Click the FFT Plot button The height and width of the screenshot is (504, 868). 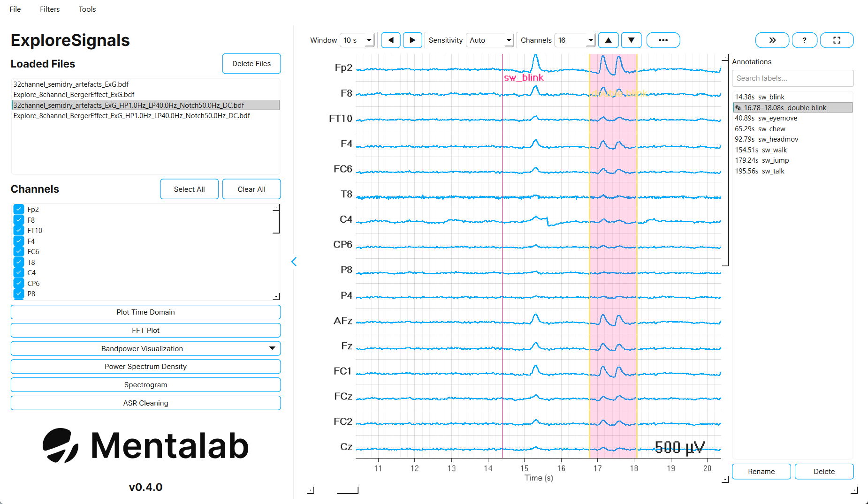coord(145,330)
